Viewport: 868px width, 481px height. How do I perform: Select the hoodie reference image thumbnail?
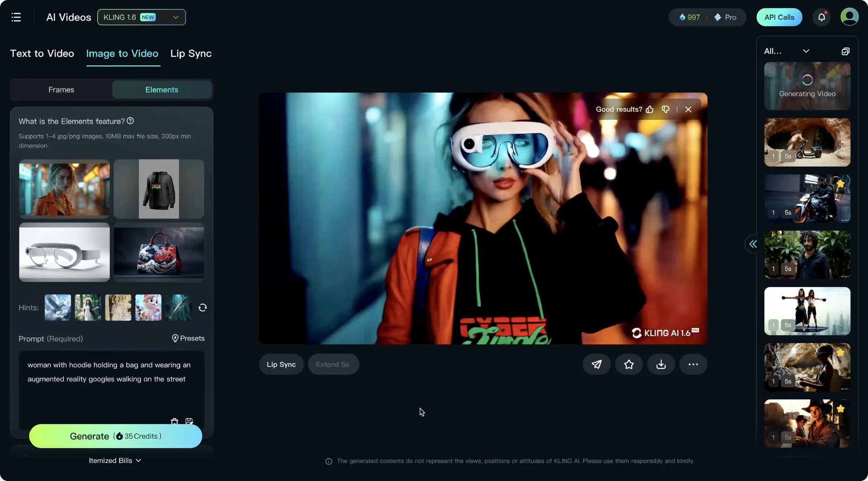(x=159, y=189)
